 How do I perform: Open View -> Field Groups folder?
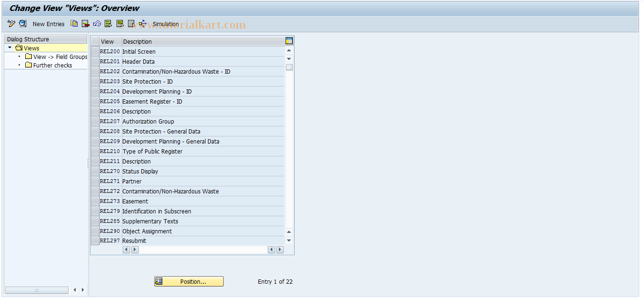click(29, 57)
